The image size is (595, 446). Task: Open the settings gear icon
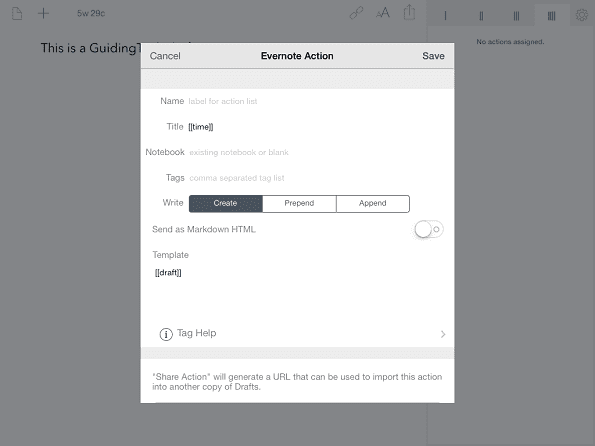click(581, 15)
